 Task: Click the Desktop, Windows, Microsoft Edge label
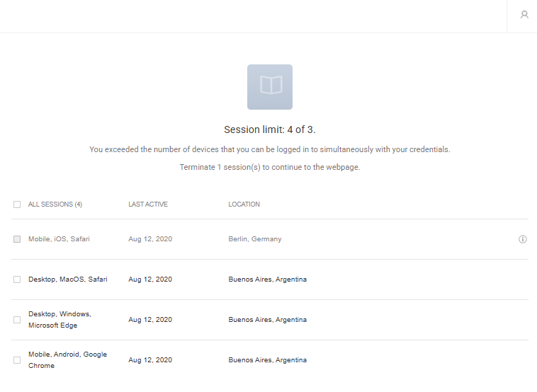(60, 320)
